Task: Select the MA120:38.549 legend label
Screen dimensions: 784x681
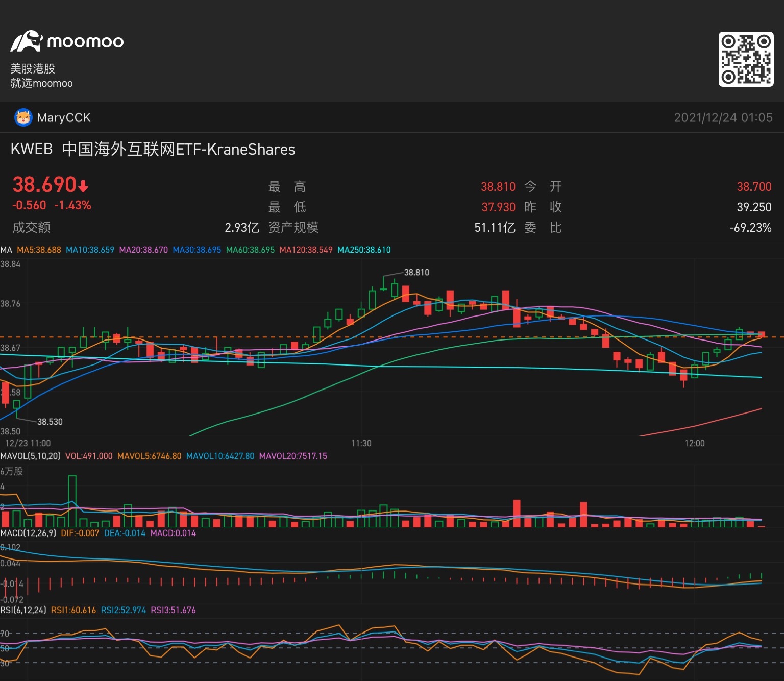Action: coord(306,250)
